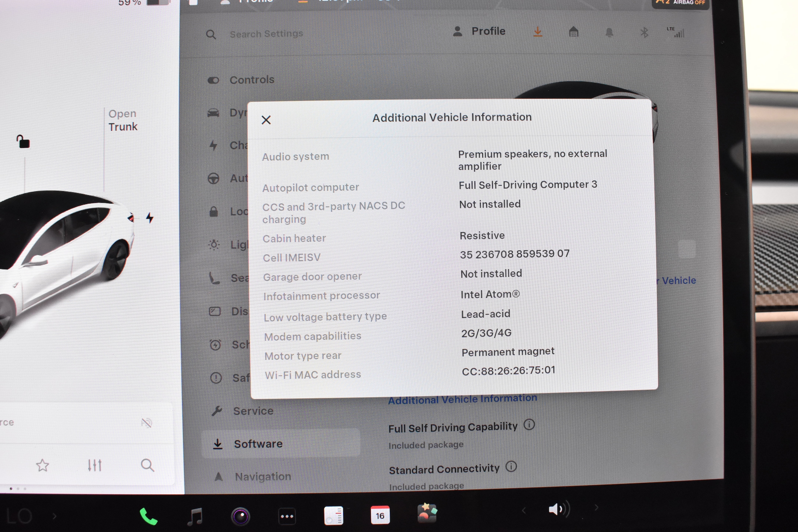Tap the Service wrench icon
This screenshot has width=798, height=532.
216,411
